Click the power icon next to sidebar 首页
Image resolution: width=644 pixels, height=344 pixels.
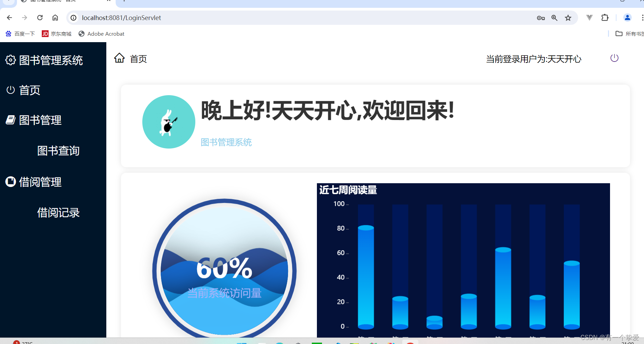[x=10, y=90]
